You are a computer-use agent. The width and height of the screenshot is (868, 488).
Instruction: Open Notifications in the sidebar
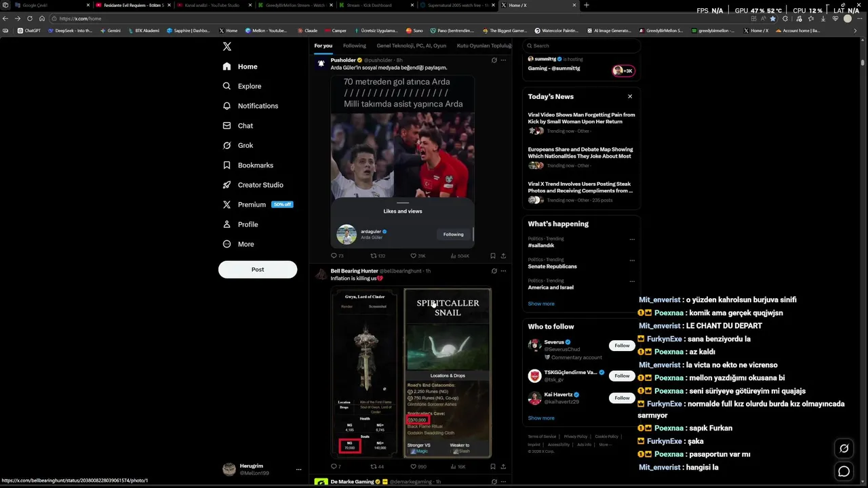(x=250, y=106)
